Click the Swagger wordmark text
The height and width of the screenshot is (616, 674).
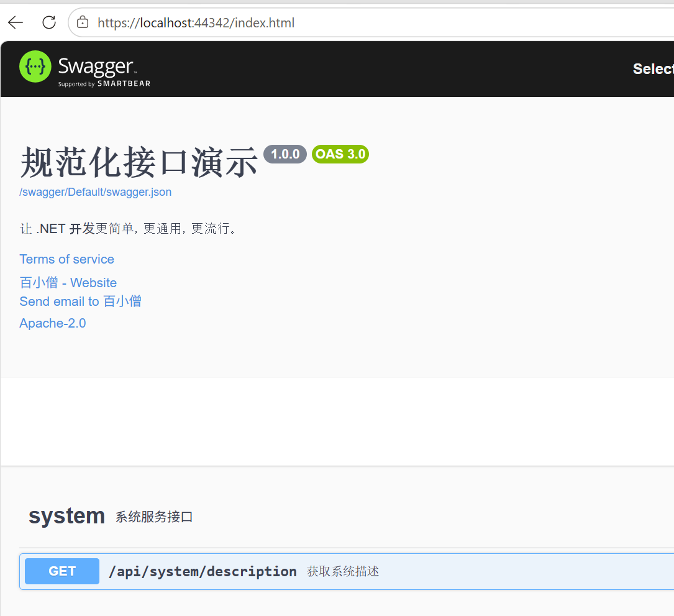pos(97,67)
